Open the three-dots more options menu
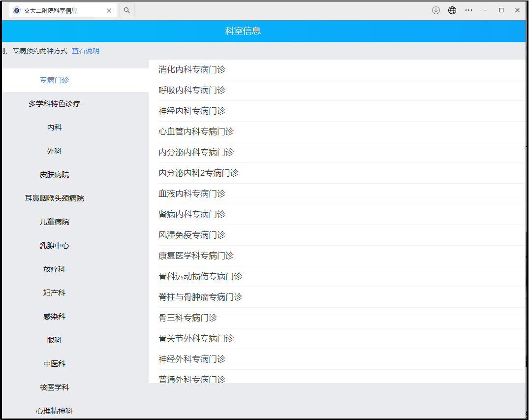 pos(468,10)
